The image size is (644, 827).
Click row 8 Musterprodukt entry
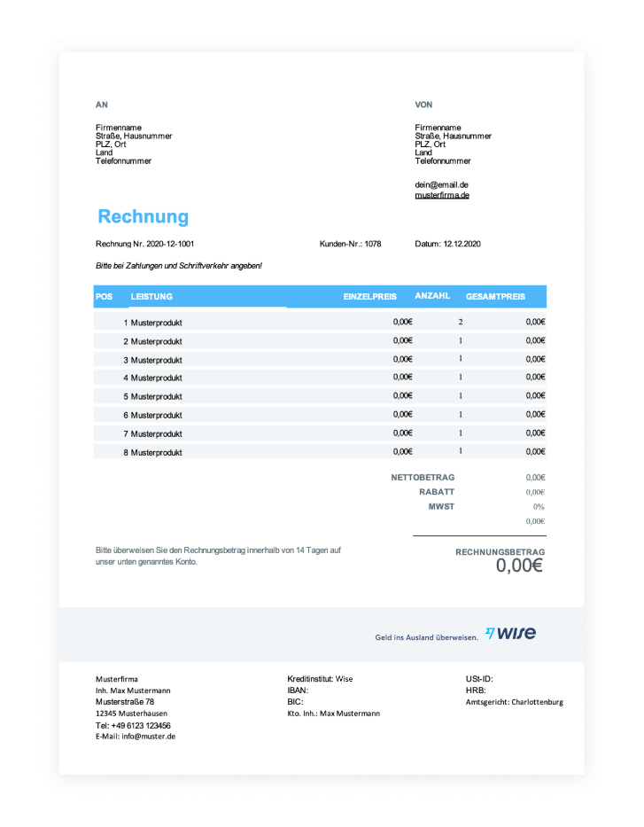(x=156, y=452)
